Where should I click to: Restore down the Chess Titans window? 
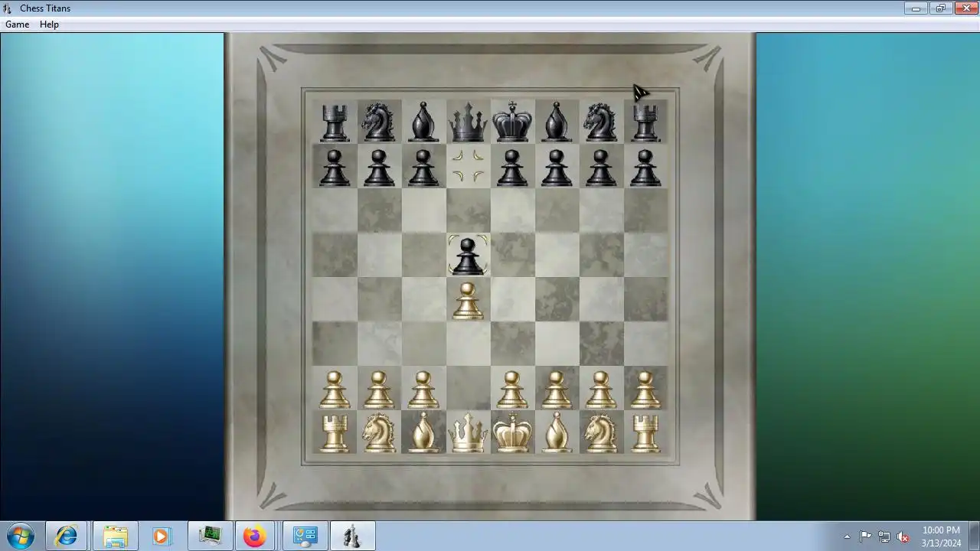point(941,8)
